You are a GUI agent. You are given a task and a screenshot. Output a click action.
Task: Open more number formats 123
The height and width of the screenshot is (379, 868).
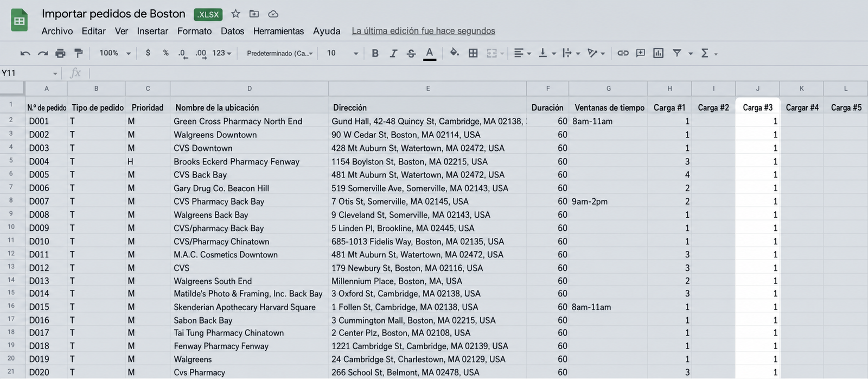coord(221,53)
